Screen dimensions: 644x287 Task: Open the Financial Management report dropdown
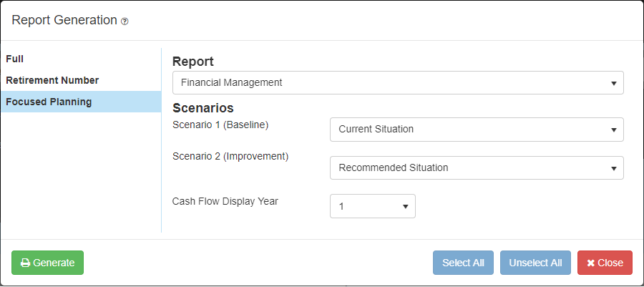point(398,82)
